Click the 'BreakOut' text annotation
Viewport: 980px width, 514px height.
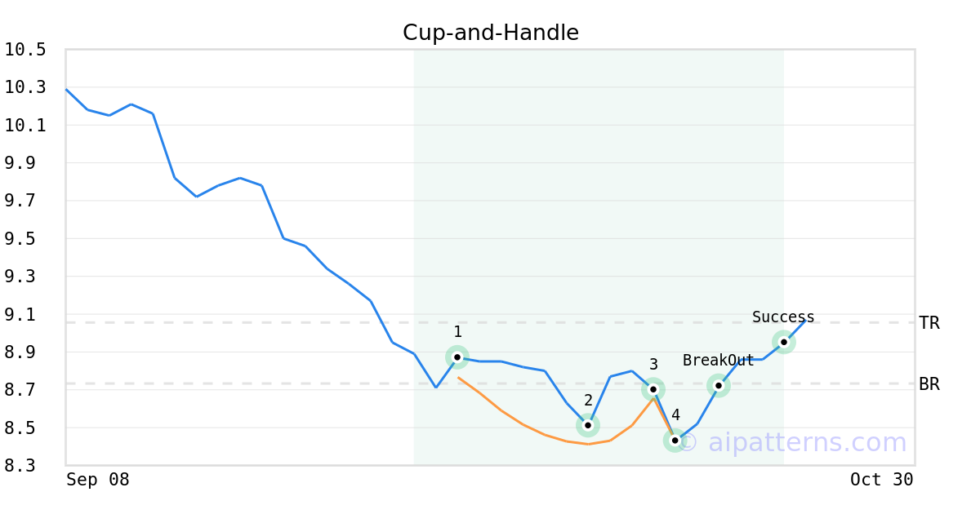[x=719, y=361]
